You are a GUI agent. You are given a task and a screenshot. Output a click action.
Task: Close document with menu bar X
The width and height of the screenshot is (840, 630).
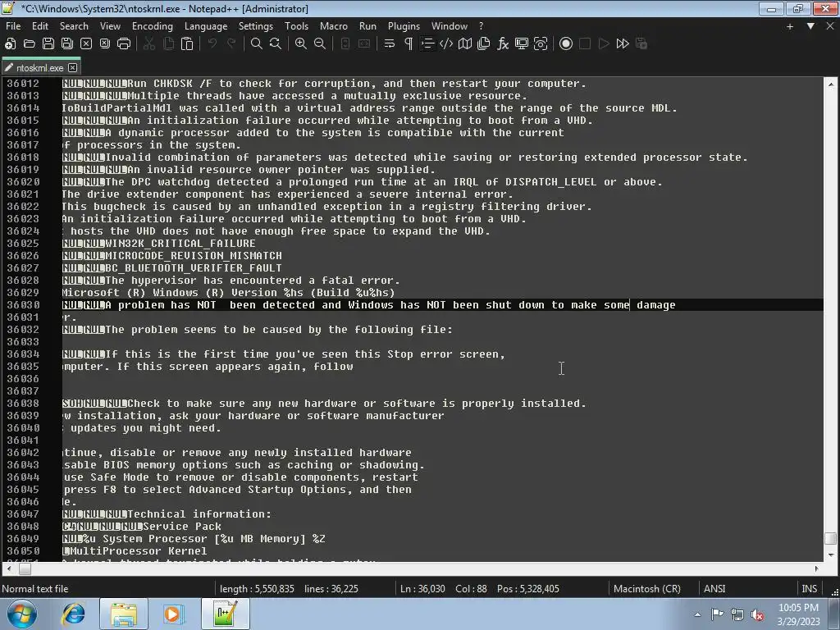(x=830, y=26)
